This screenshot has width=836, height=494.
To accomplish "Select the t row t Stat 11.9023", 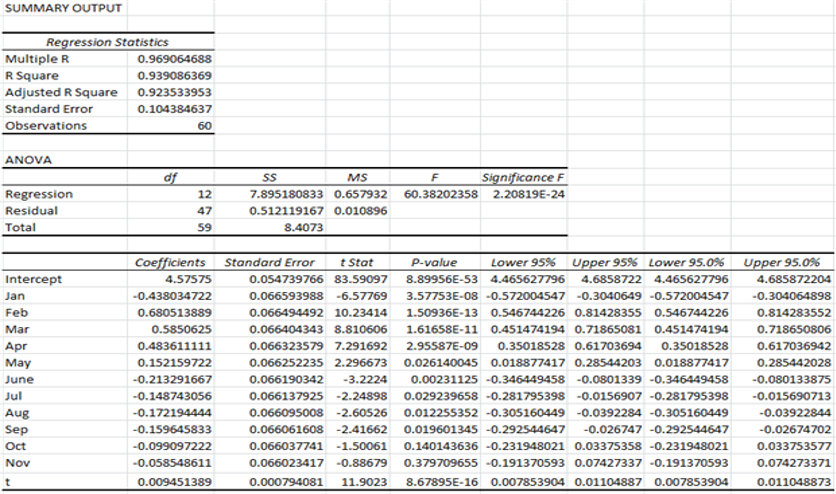I will point(365,482).
